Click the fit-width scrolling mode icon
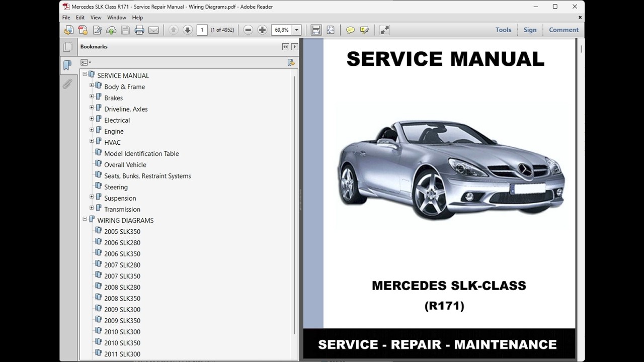Viewport: 644px width, 362px height. click(x=316, y=30)
